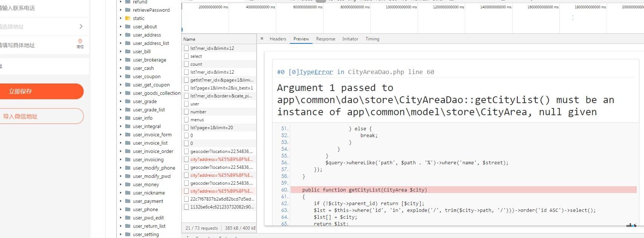This screenshot has width=644, height=238.
Task: Click the user_modify_pwd folder icon
Action: [x=128, y=176]
